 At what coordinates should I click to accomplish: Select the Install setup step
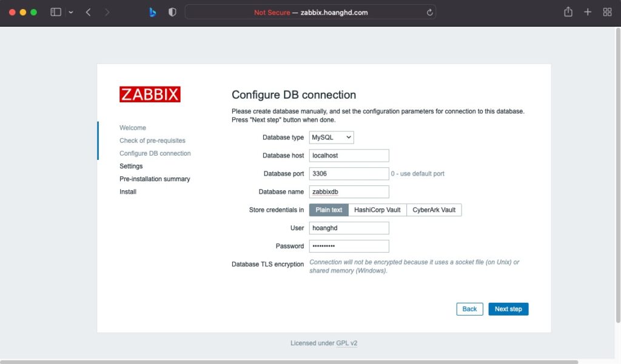[128, 191]
